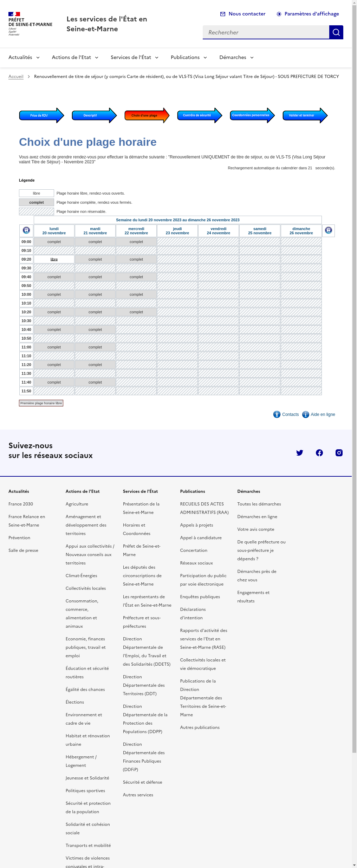Viewport: 357px width, 868px height.
Task: Open Réseaux sociaux footer link
Action: click(196, 563)
